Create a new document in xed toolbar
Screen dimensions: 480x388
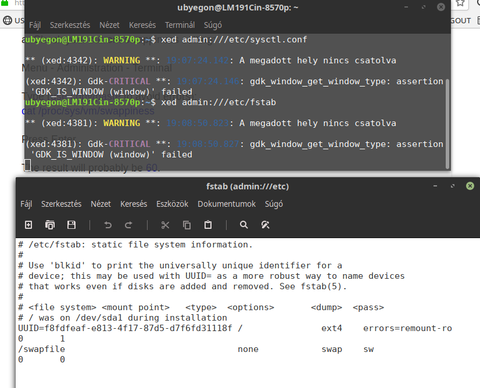[29, 225]
